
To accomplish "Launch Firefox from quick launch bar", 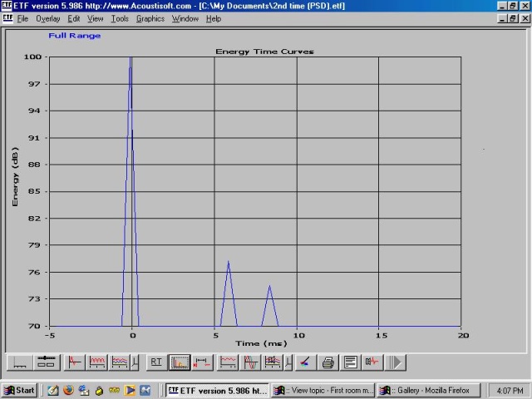I will pos(68,391).
